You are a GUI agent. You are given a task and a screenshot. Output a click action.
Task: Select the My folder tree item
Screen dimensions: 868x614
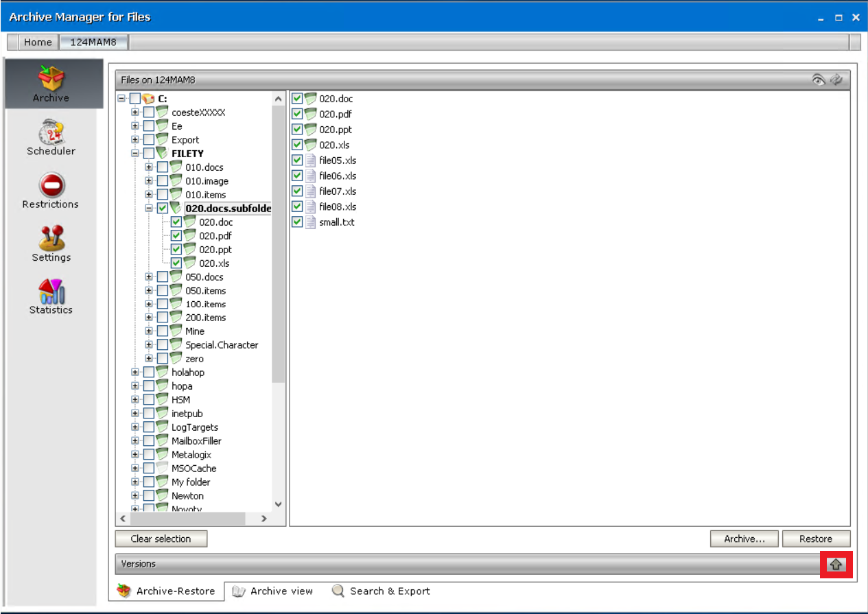(x=191, y=482)
